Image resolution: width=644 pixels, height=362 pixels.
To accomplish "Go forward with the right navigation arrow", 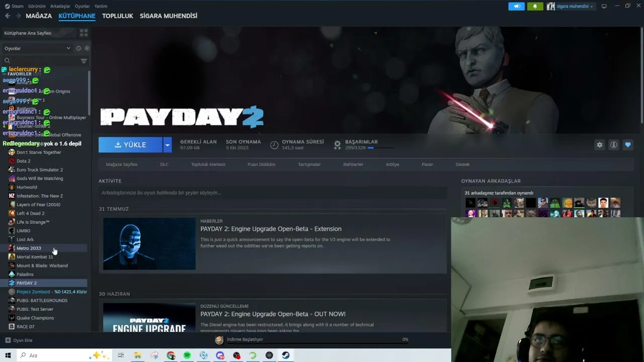I will click(18, 16).
